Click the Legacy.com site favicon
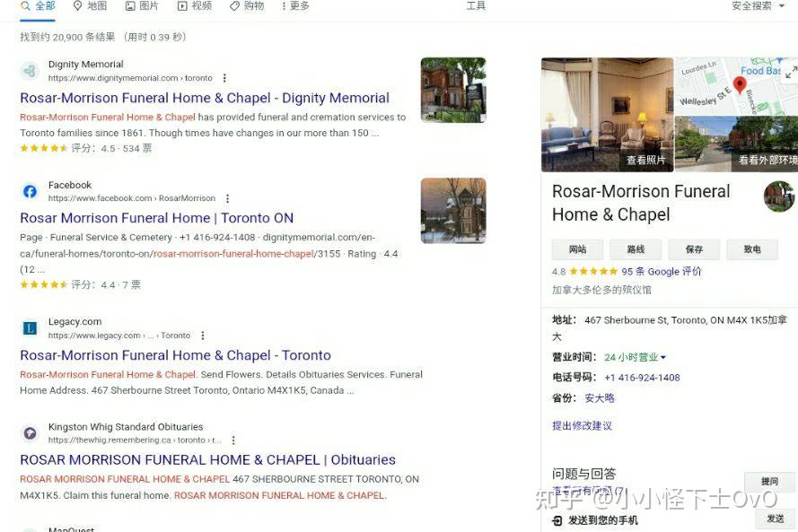The image size is (798, 532). tap(30, 328)
